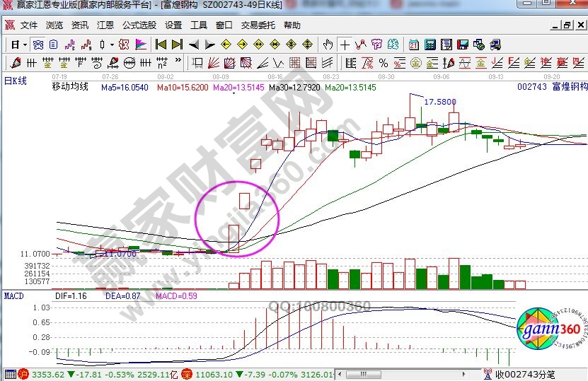Click the percent sign drawing tool
This screenshot has width=588, height=381.
[x=383, y=63]
